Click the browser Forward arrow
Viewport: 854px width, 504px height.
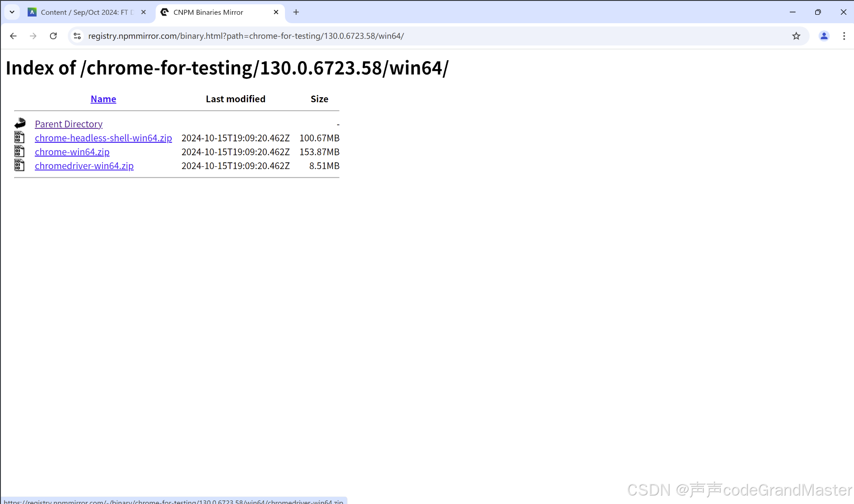[33, 36]
